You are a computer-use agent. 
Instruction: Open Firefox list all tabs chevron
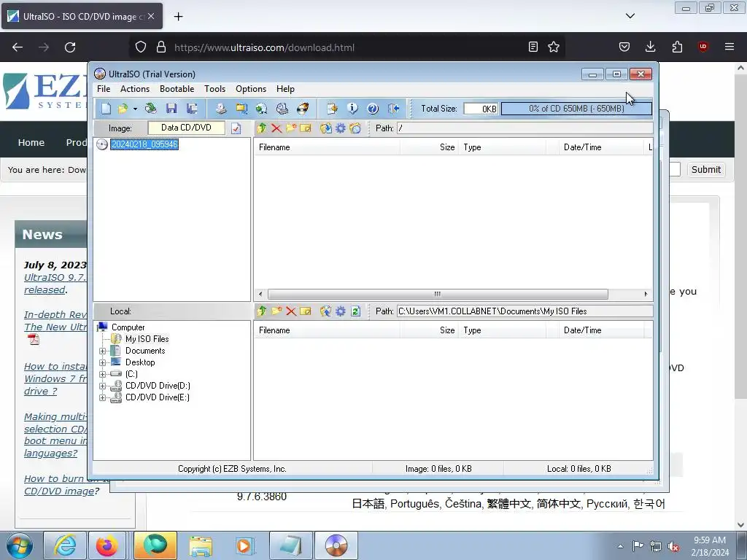[630, 16]
